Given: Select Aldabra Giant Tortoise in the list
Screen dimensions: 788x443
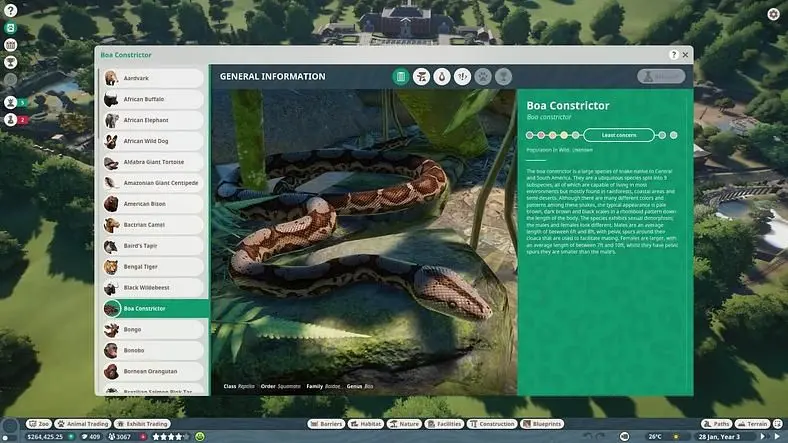Looking at the screenshot, I should 153,162.
